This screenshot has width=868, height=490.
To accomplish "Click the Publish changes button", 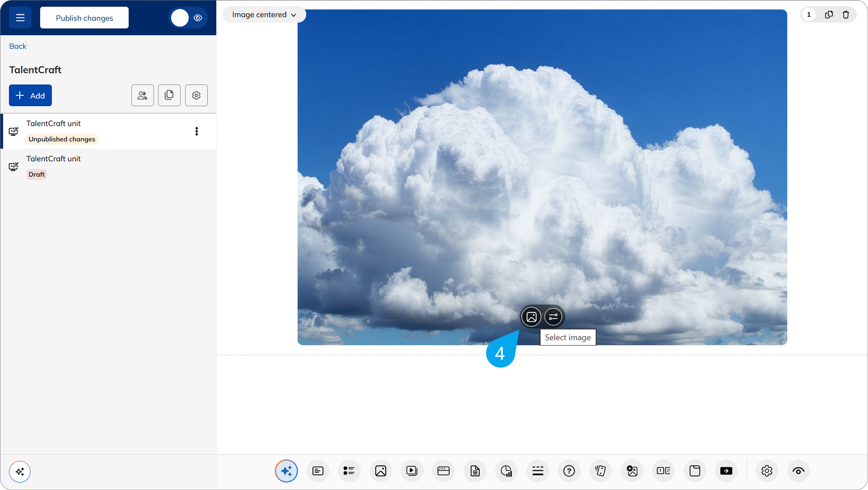I will point(84,18).
